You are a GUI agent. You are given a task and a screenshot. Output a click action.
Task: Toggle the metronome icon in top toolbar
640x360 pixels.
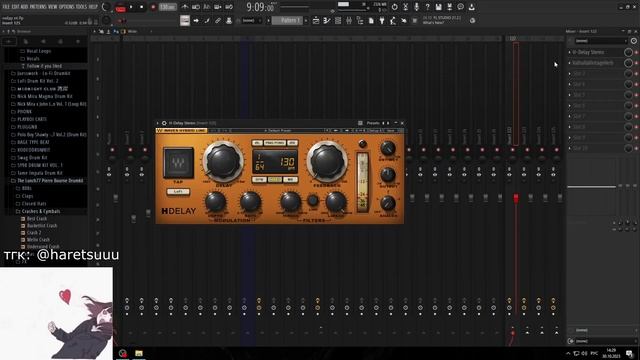(x=185, y=7)
